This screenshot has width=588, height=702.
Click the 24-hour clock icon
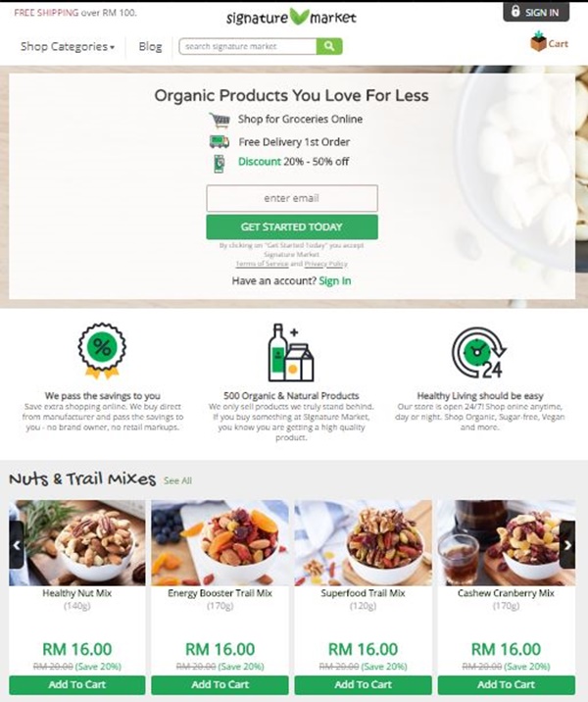click(479, 353)
